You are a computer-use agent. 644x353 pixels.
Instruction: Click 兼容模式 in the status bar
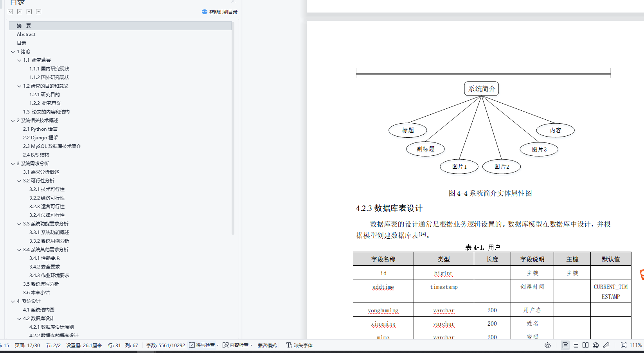pyautogui.click(x=267, y=345)
